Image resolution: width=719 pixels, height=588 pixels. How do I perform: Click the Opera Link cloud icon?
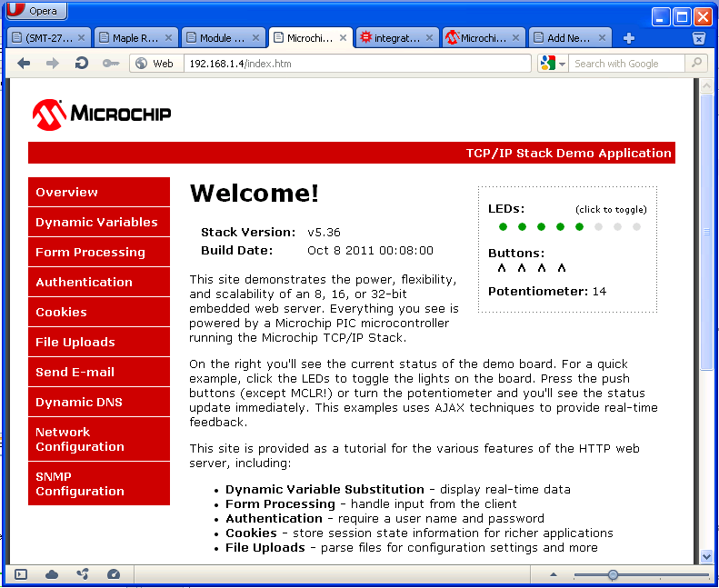(52, 573)
